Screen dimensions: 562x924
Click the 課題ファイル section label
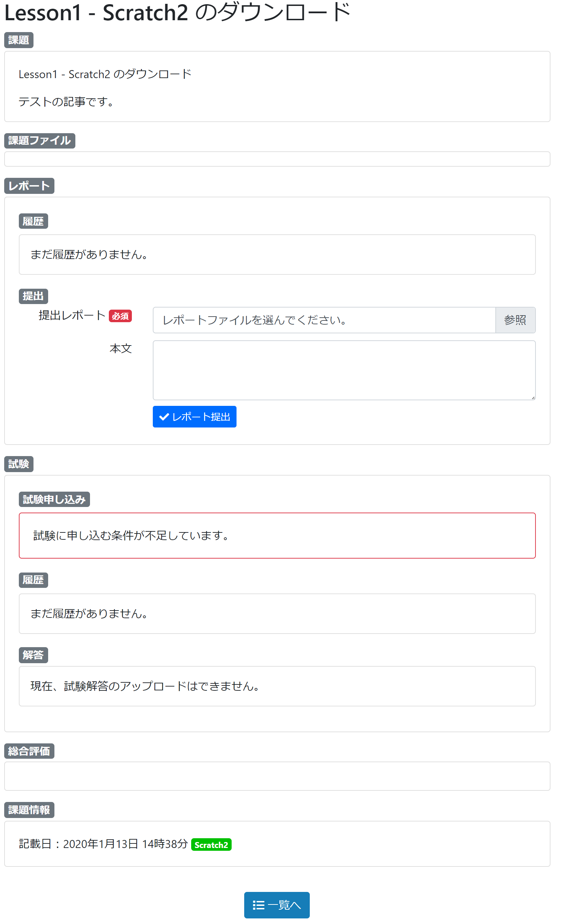pyautogui.click(x=39, y=141)
